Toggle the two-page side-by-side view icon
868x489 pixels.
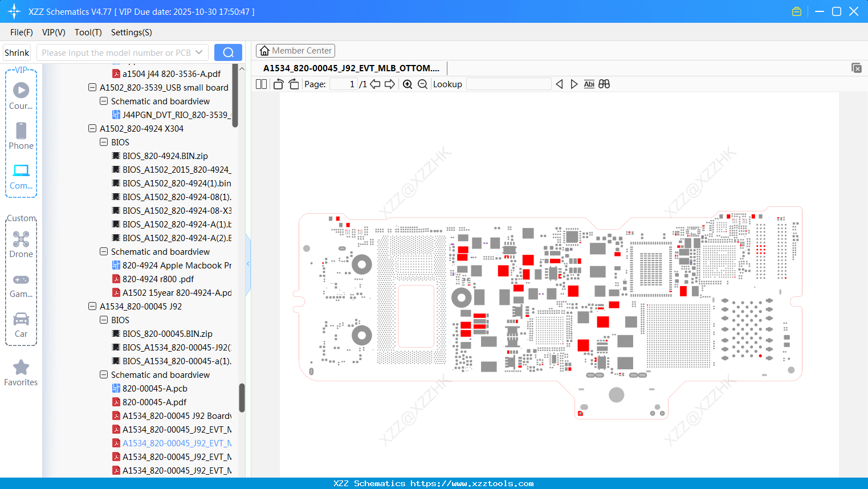[262, 84]
